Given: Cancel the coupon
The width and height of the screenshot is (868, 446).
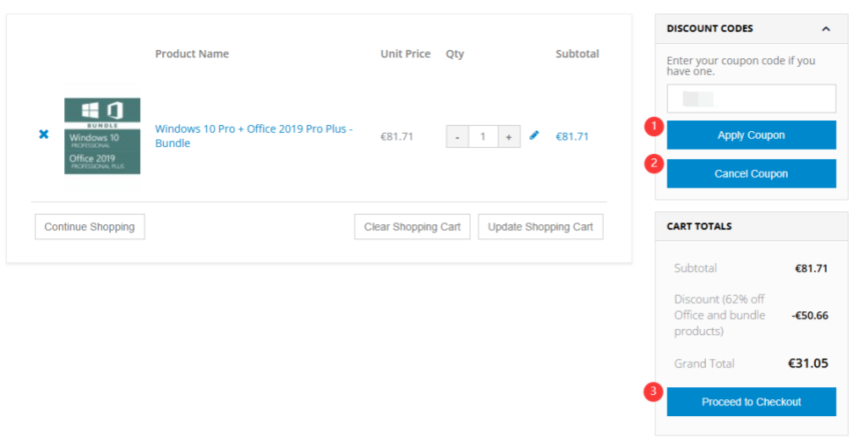Looking at the screenshot, I should point(751,174).
